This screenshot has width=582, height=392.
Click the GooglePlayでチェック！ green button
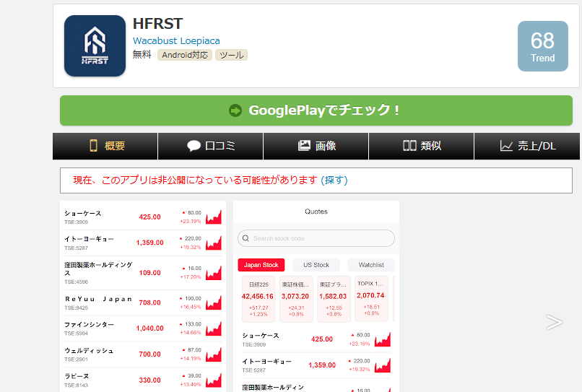pos(316,110)
